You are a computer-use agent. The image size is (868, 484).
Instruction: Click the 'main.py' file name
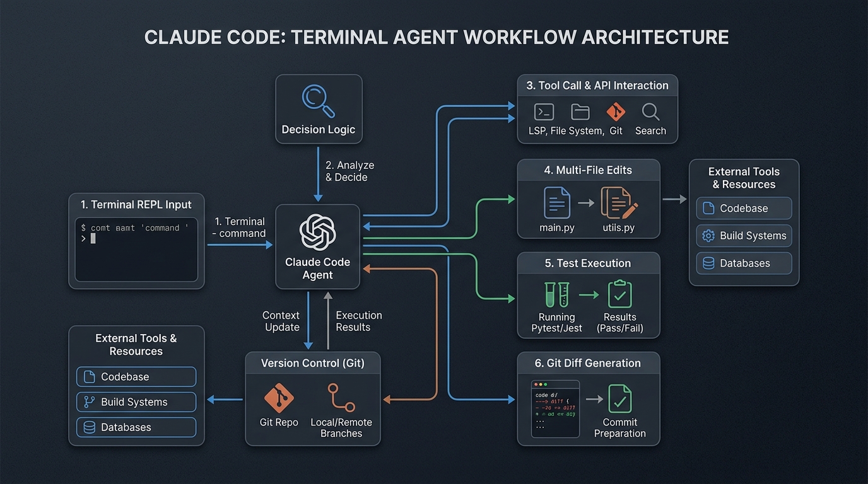[x=557, y=228]
